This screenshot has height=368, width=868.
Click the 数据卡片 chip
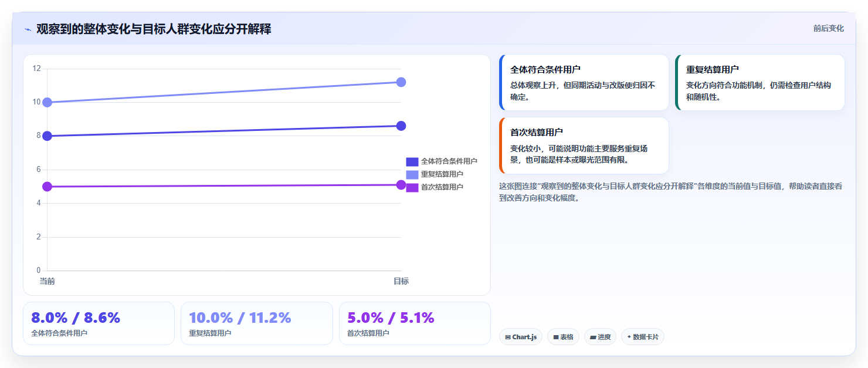click(x=643, y=337)
